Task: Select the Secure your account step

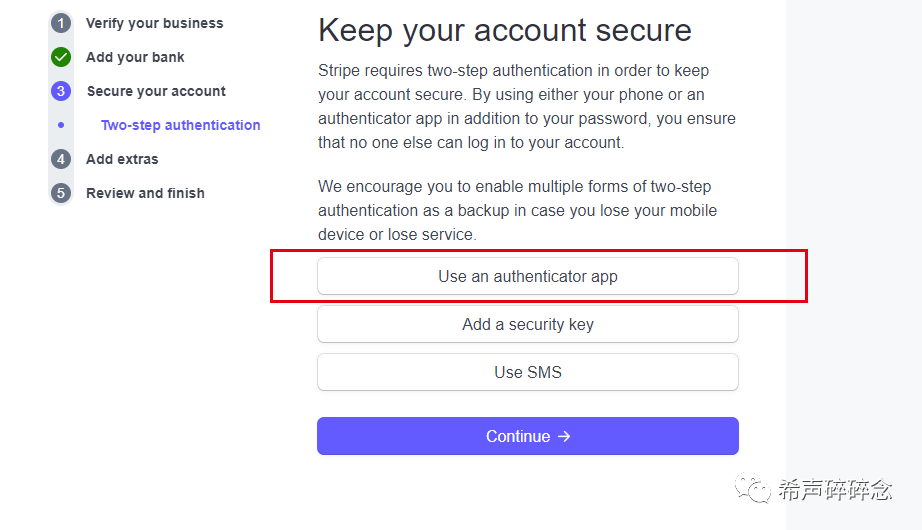Action: click(x=156, y=91)
